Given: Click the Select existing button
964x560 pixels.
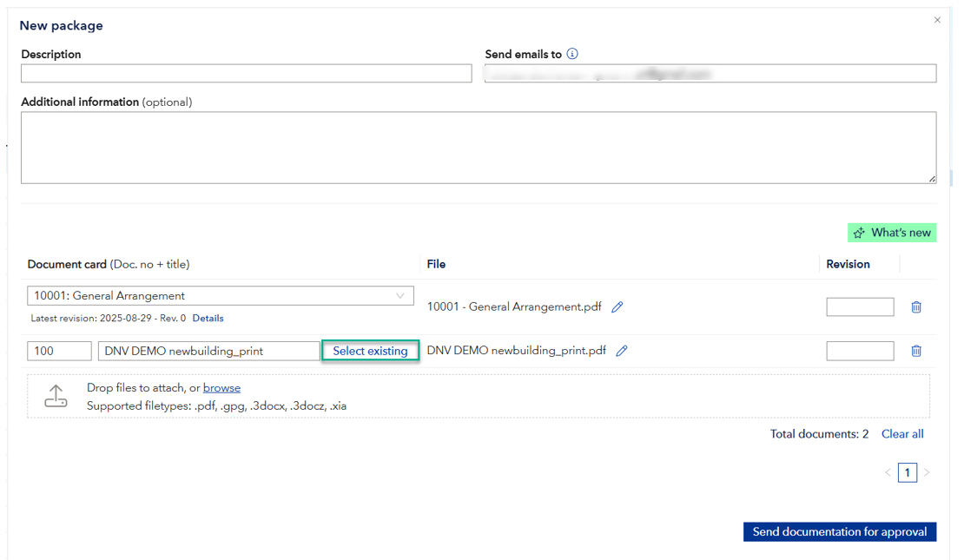Looking at the screenshot, I should click(370, 351).
